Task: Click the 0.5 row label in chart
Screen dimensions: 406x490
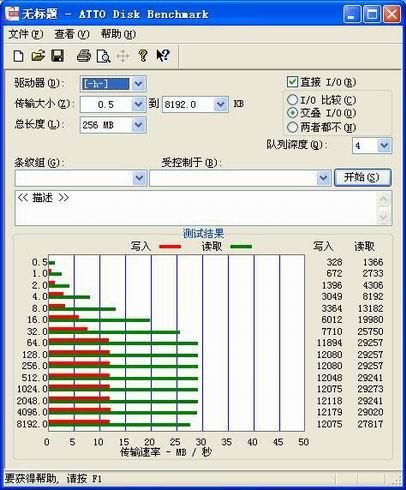Action: pos(40,262)
